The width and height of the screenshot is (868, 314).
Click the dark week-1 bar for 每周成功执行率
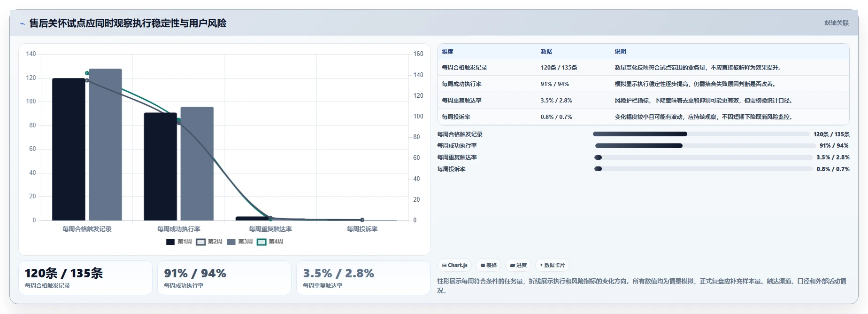(x=161, y=166)
